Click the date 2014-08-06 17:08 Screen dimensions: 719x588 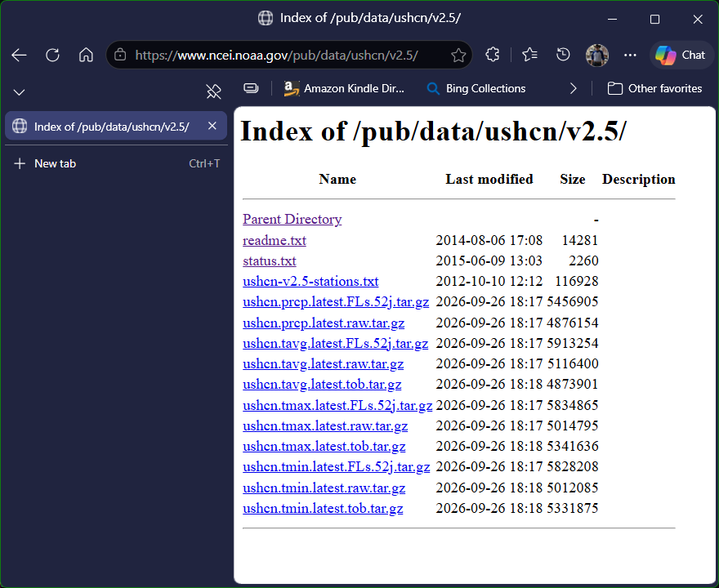click(x=489, y=240)
